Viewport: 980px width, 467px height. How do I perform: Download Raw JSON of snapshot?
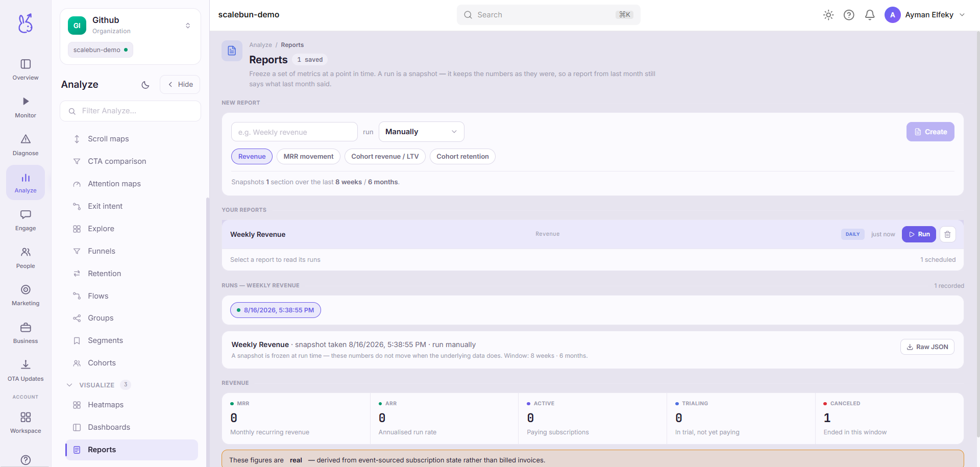click(927, 347)
